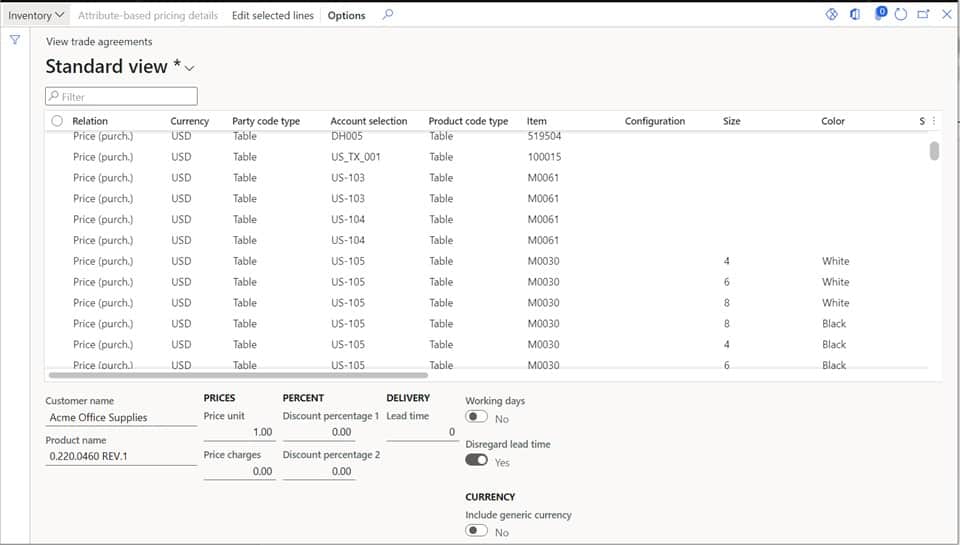Turn off Disregard lead time

(476, 460)
